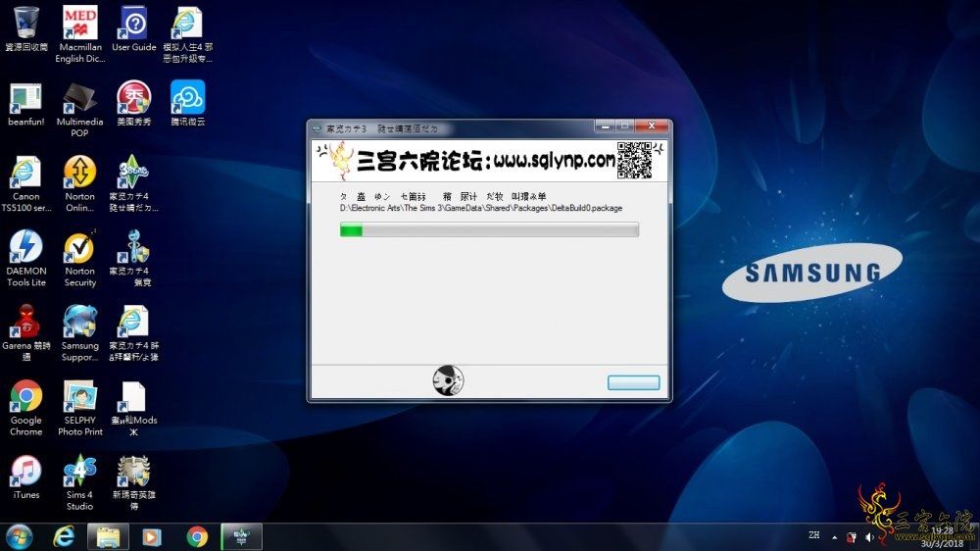This screenshot has height=551, width=980.
Task: Open Sims 4 Studio shortcut
Action: (80, 482)
